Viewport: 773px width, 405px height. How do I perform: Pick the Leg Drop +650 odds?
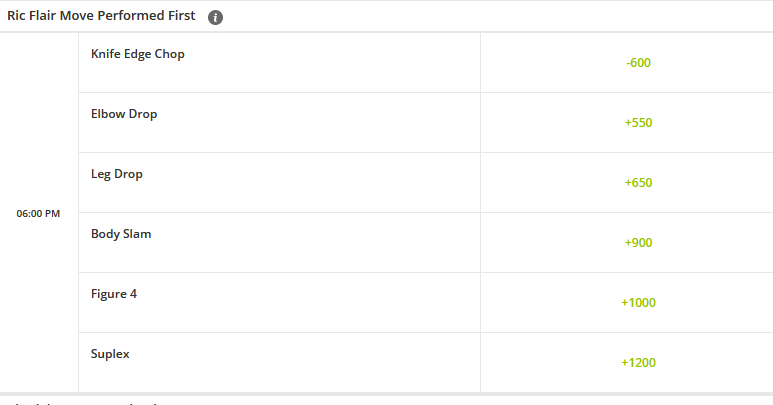(x=638, y=183)
